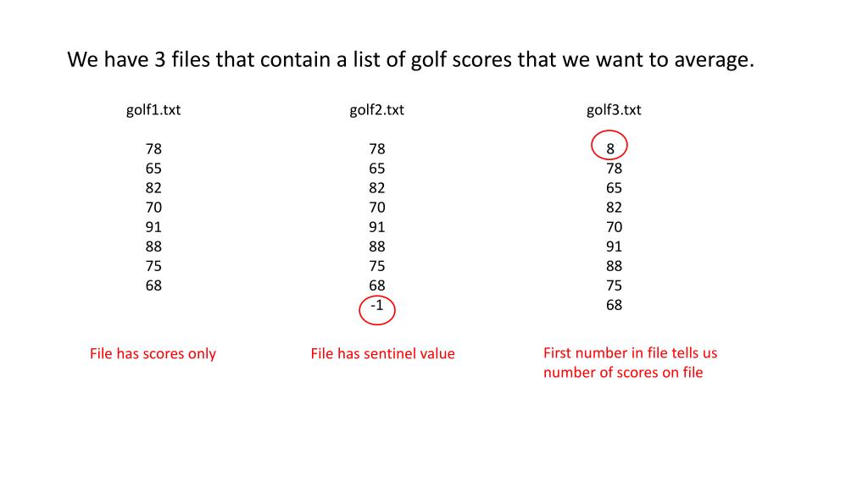Click the circled 8 count number
The image size is (868, 488).
coord(610,149)
